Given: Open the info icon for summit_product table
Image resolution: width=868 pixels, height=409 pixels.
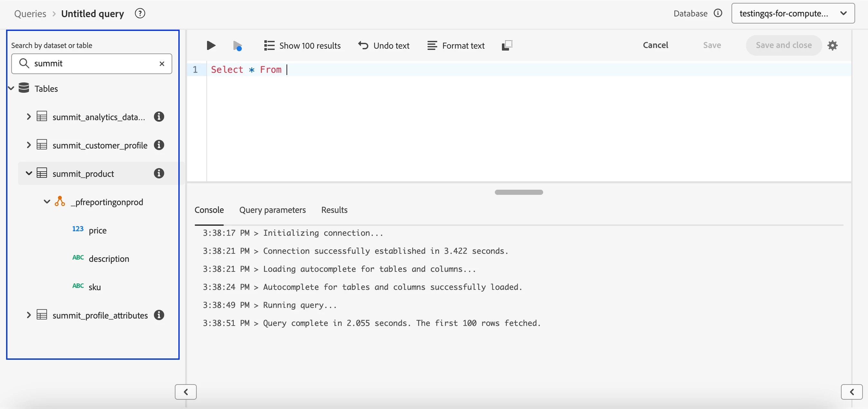Looking at the screenshot, I should click(x=159, y=173).
